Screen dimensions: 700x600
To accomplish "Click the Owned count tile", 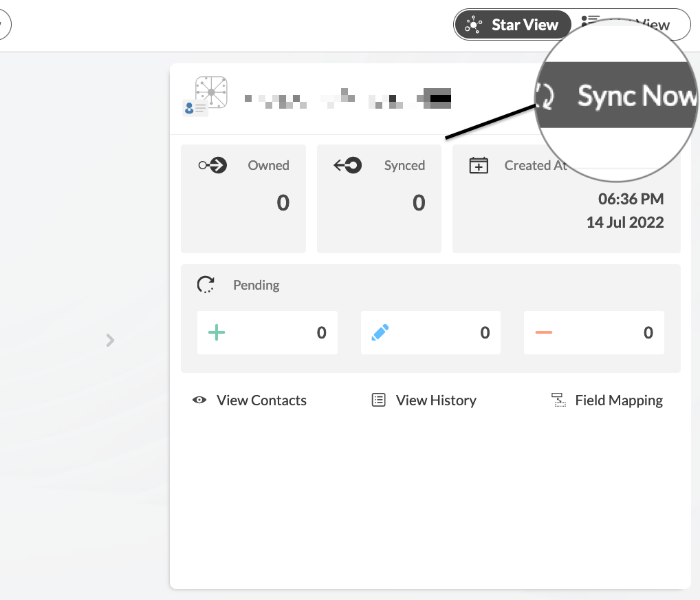I will [x=243, y=199].
